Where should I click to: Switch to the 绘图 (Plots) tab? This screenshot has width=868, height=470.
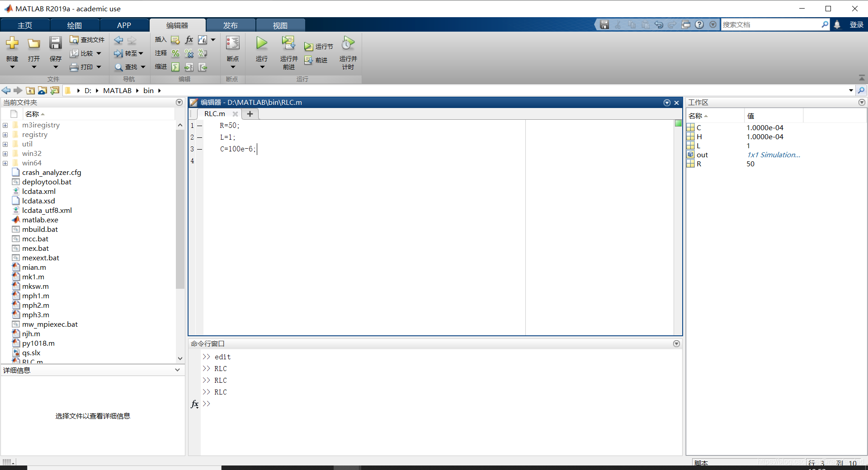click(x=75, y=25)
